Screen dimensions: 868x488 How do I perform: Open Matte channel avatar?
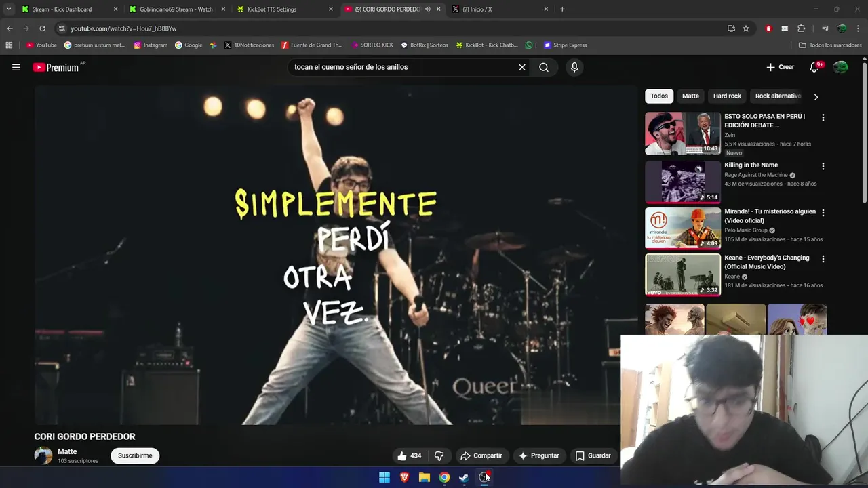click(43, 455)
